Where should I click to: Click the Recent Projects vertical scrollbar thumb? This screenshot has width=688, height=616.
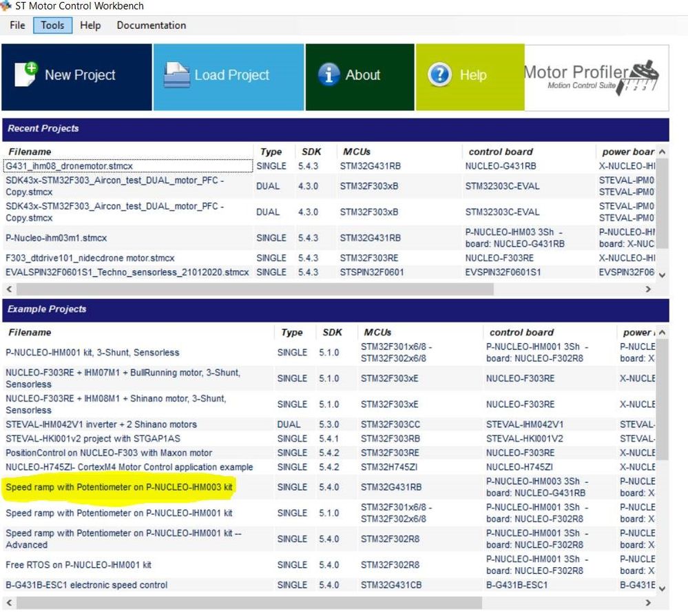click(x=662, y=204)
